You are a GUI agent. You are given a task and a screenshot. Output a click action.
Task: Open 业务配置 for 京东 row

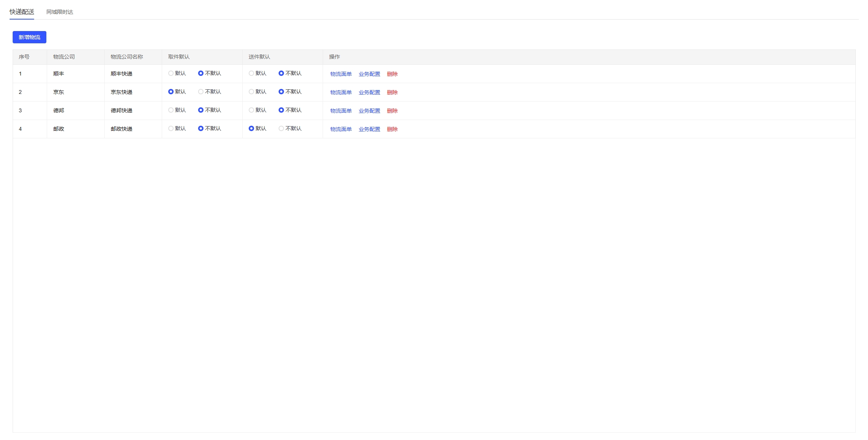369,92
